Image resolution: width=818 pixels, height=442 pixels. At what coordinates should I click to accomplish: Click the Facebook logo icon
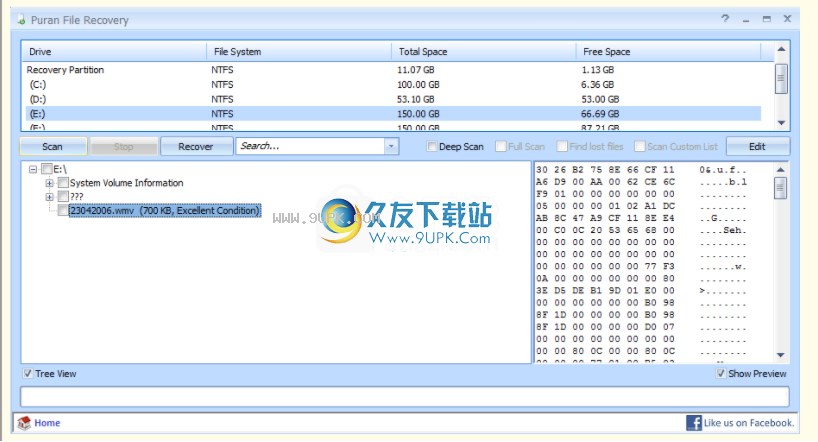tap(694, 423)
